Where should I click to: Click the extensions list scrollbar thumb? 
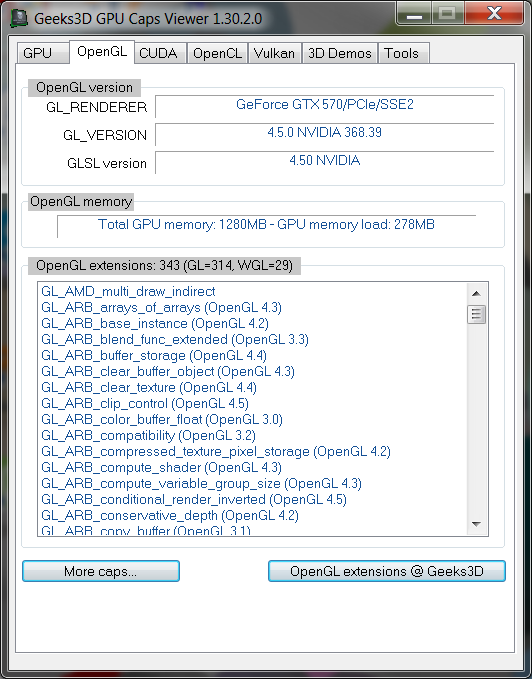click(x=477, y=314)
